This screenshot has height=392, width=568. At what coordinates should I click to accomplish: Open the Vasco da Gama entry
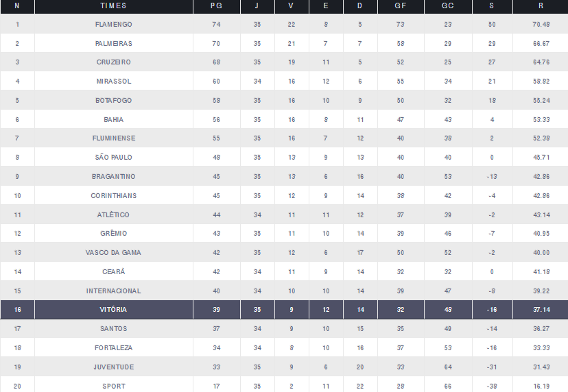tap(114, 253)
